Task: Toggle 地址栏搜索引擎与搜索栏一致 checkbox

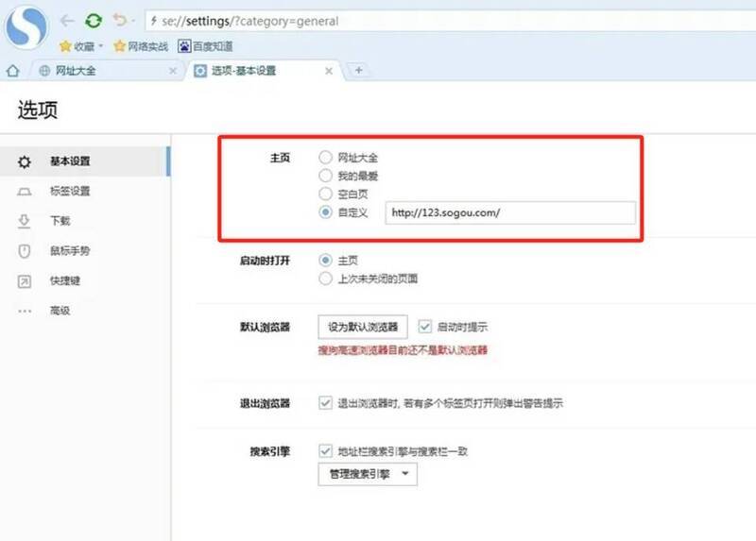Action: tap(325, 451)
